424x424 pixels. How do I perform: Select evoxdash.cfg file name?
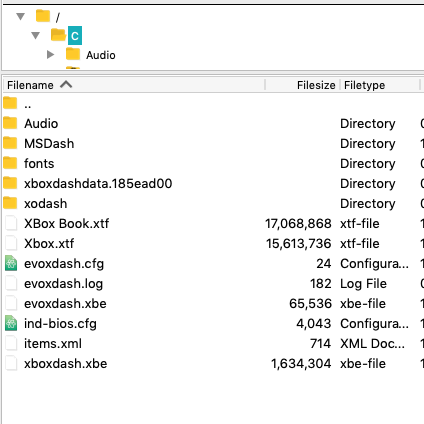coord(64,264)
